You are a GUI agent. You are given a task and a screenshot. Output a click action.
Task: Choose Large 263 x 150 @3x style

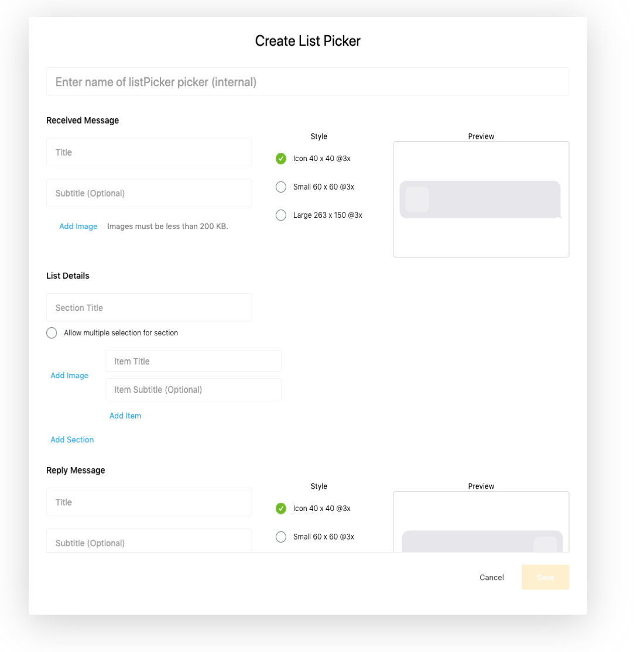click(281, 215)
